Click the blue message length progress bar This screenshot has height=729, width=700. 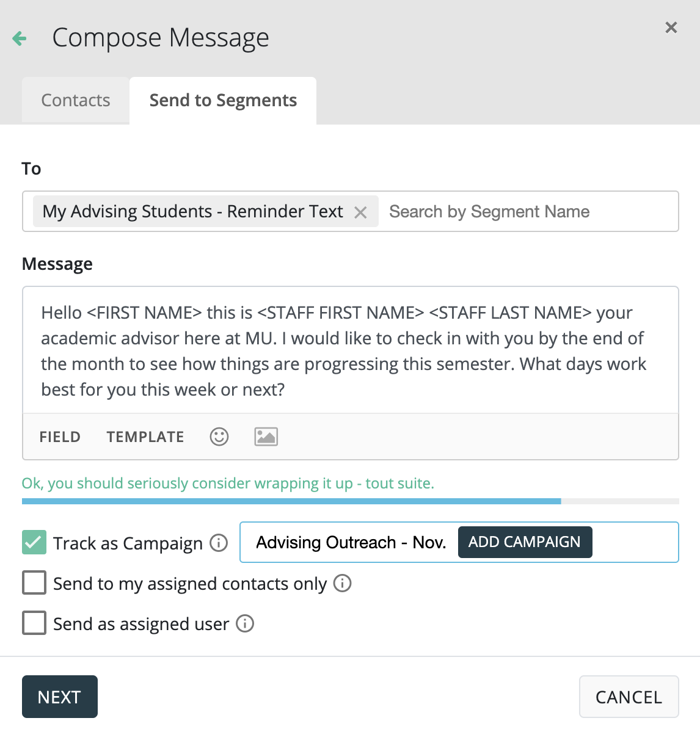tap(291, 501)
